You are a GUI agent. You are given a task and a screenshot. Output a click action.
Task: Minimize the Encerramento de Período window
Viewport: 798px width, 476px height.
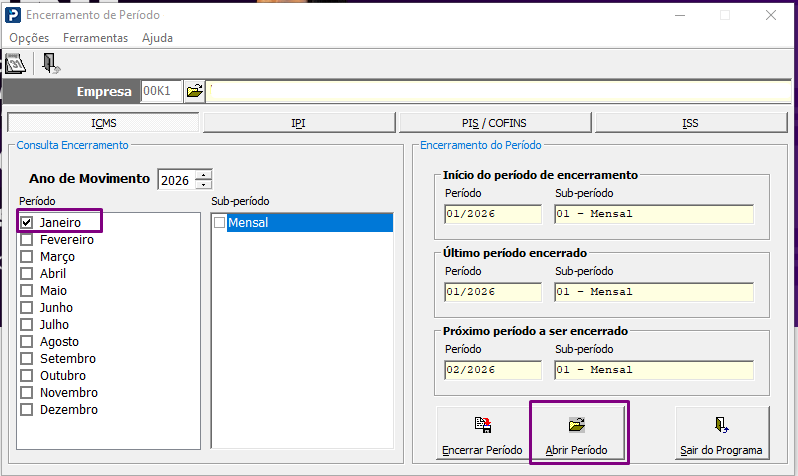[x=680, y=15]
